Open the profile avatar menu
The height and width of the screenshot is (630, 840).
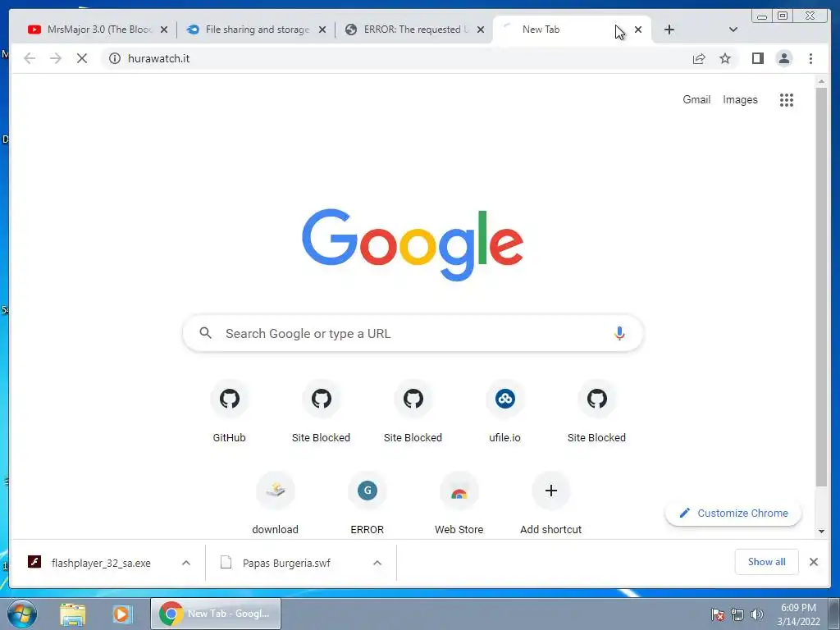click(783, 58)
